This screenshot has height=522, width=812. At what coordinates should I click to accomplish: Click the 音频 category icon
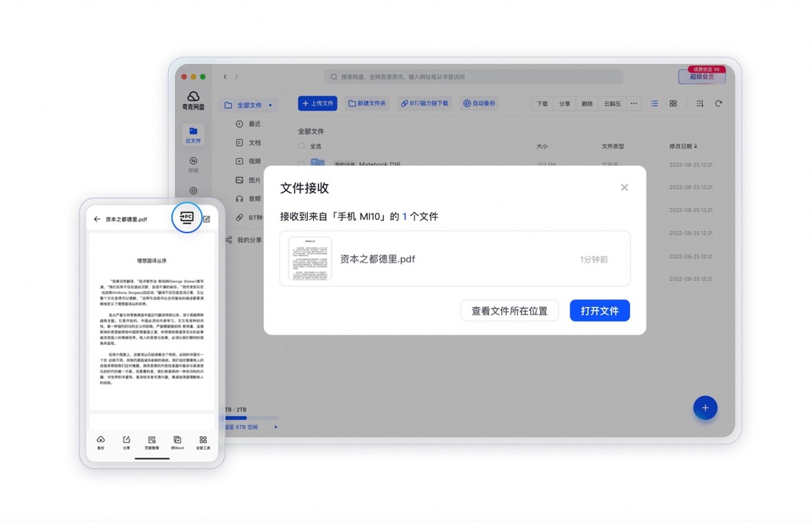tap(240, 199)
